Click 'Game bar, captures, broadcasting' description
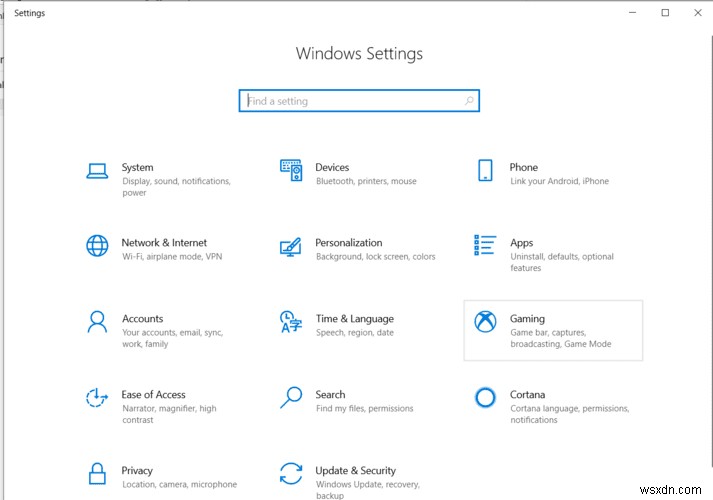The height and width of the screenshot is (500, 713). pyautogui.click(x=561, y=338)
